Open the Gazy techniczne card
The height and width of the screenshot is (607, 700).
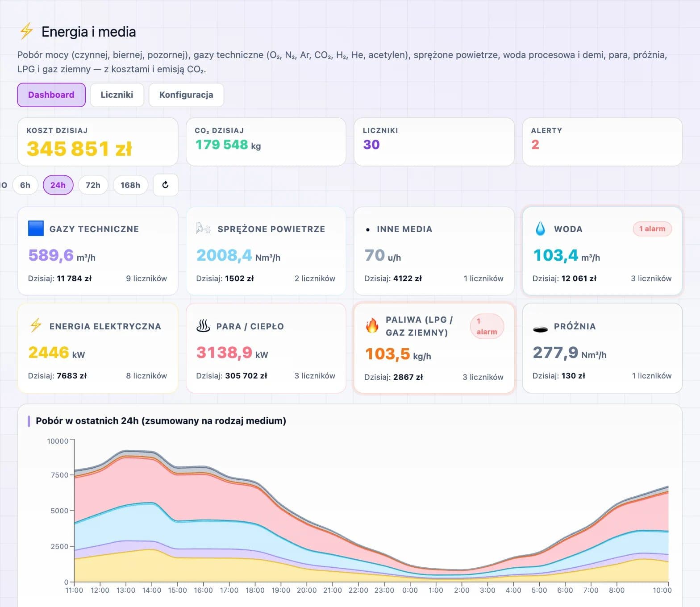coord(98,251)
